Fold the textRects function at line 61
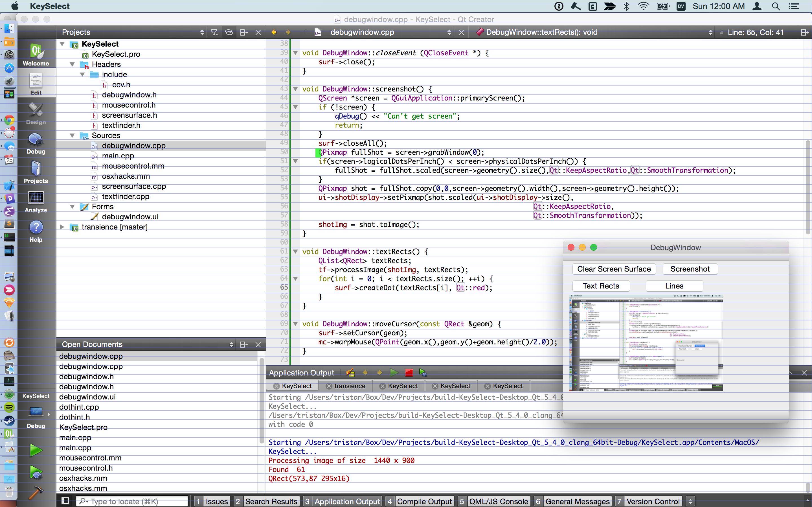This screenshot has height=507, width=812. click(x=296, y=252)
